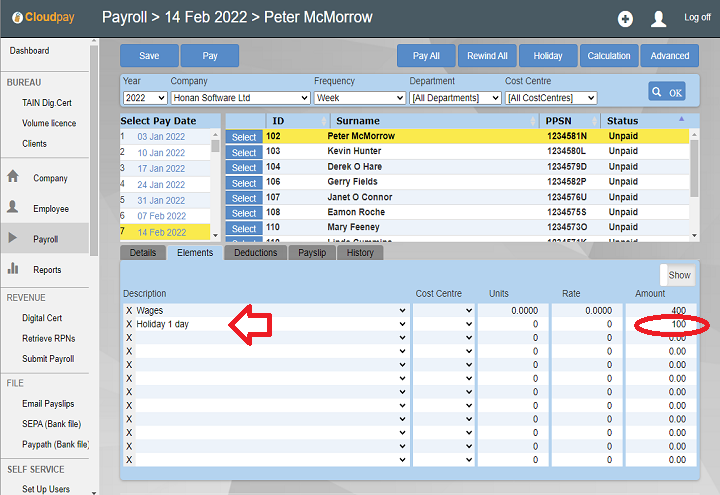Click the Payroll arrow icon in sidebar
The height and width of the screenshot is (495, 720).
(x=13, y=239)
